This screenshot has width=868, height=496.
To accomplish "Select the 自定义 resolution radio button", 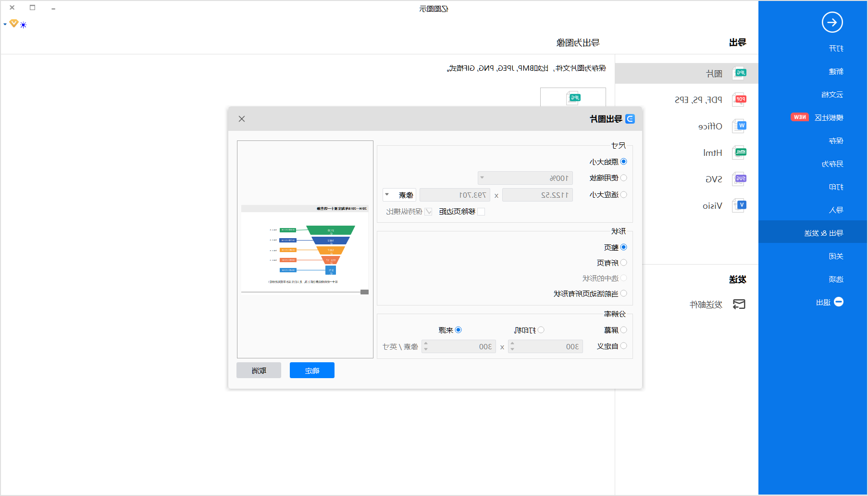I will pyautogui.click(x=623, y=346).
